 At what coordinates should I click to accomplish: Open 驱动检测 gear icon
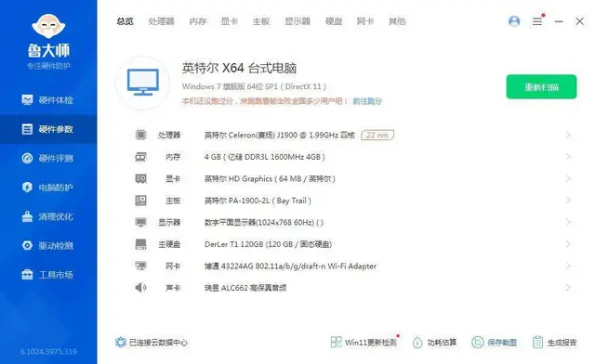click(27, 246)
